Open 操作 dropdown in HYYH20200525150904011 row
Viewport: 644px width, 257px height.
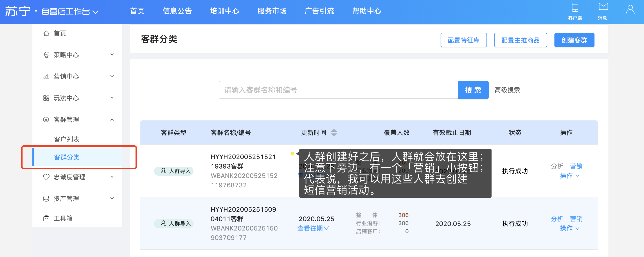tap(569, 228)
